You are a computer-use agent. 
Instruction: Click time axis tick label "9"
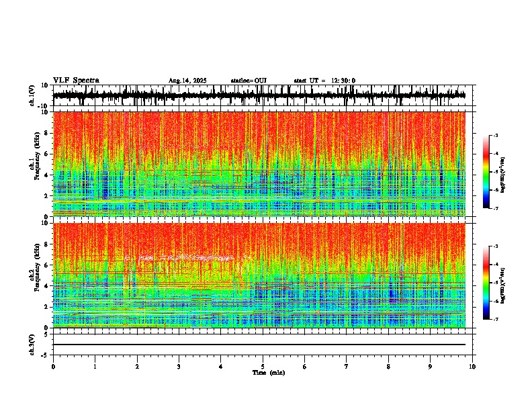430,367
